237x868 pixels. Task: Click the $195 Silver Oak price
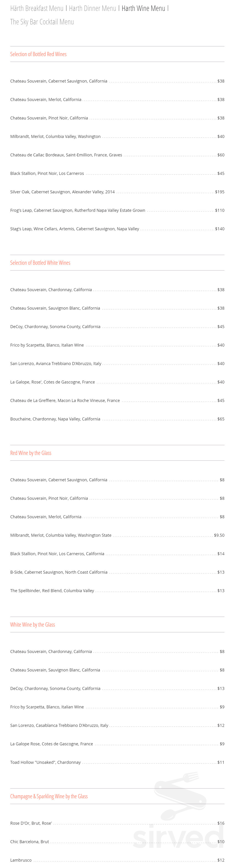pos(219,192)
